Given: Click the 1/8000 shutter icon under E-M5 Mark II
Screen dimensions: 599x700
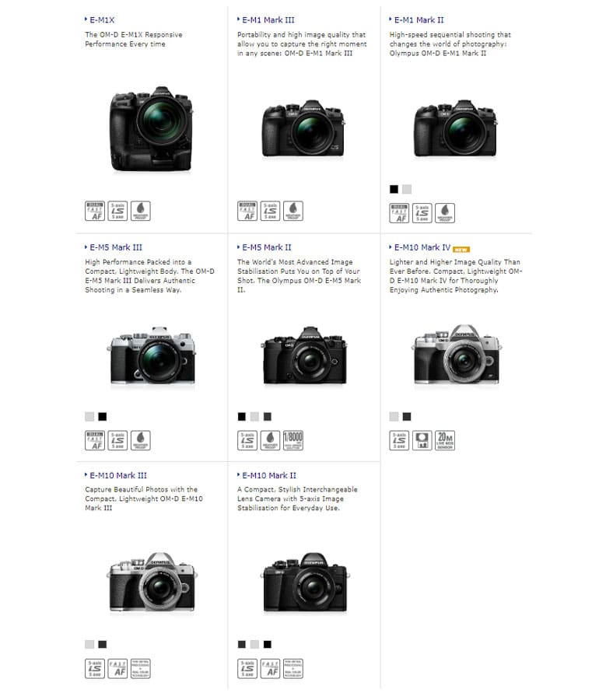Looking at the screenshot, I should click(292, 439).
